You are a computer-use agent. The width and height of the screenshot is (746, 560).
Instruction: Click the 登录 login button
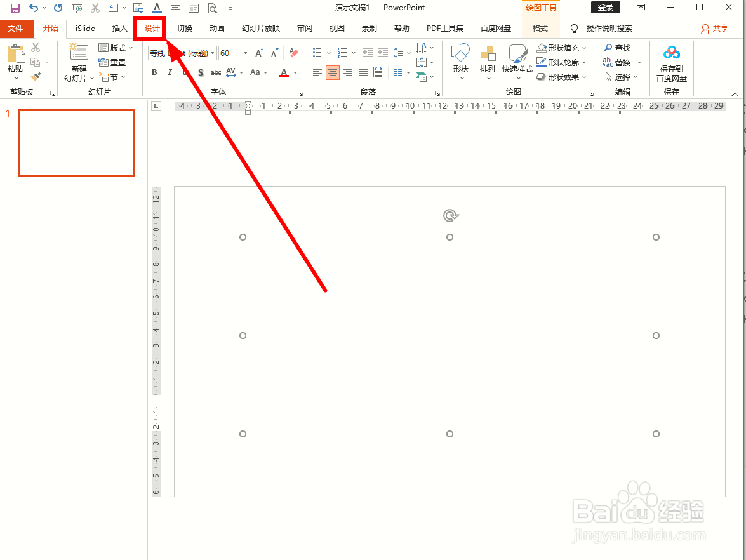pyautogui.click(x=605, y=7)
